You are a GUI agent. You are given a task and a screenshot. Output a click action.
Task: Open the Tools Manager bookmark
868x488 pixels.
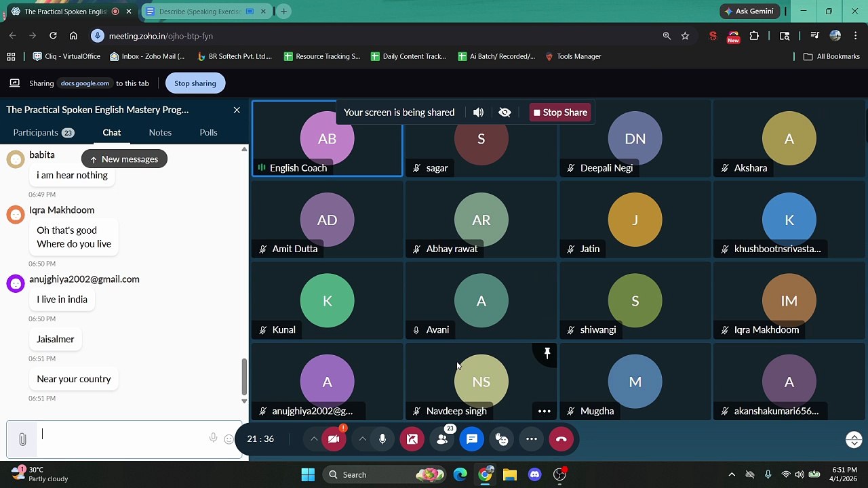(x=573, y=57)
